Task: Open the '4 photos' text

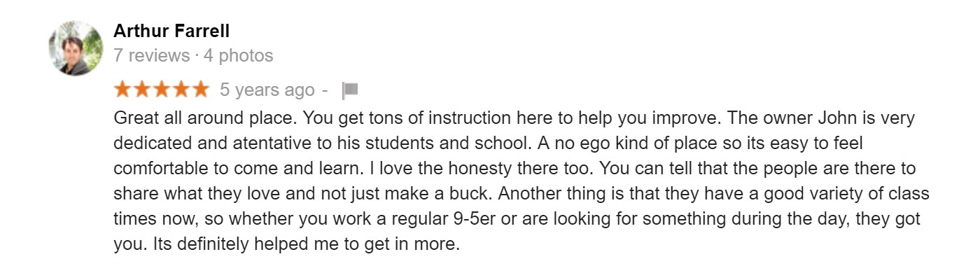Action: click(x=238, y=55)
